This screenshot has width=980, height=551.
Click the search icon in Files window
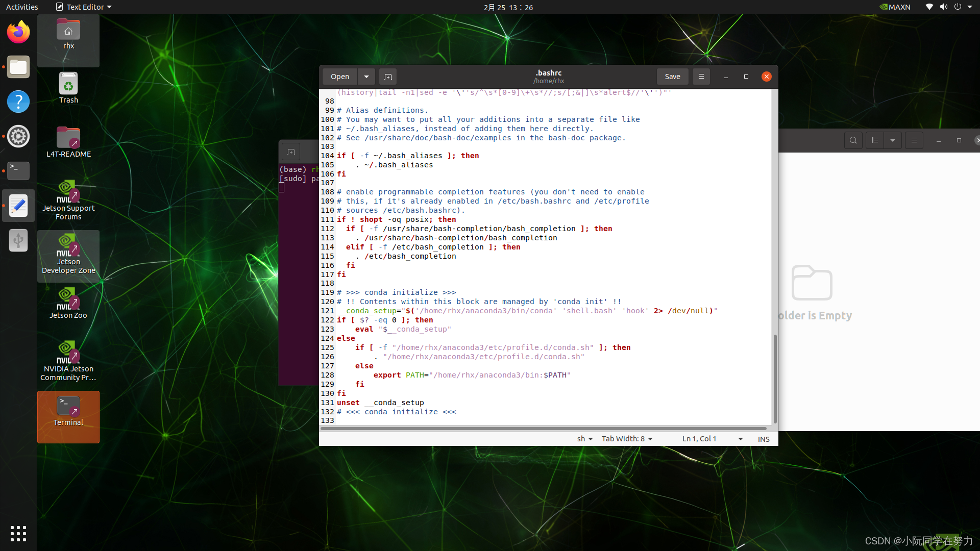(853, 140)
